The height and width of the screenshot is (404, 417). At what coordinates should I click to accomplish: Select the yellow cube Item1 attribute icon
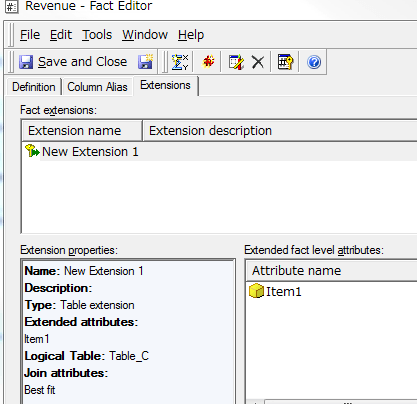point(256,291)
